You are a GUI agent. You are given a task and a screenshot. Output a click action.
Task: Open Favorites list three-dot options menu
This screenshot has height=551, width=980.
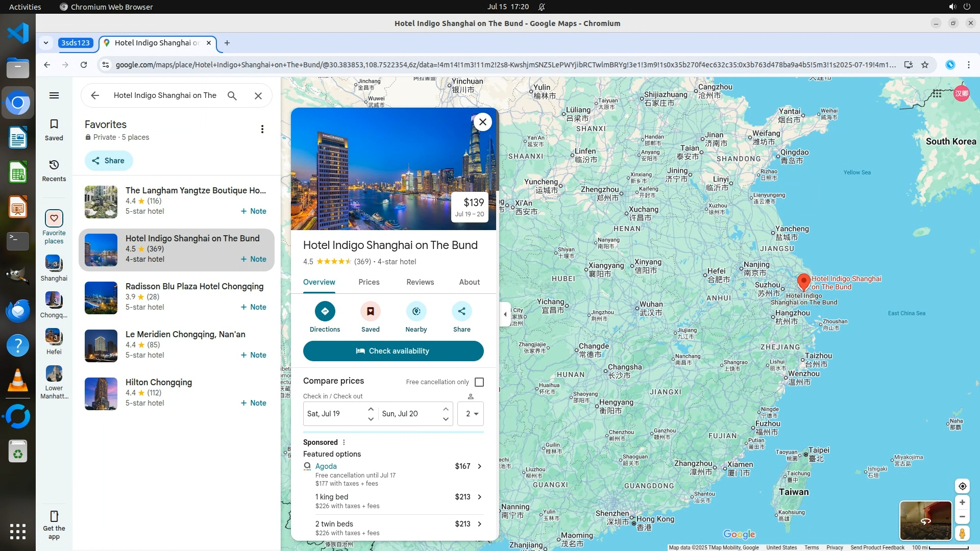tap(262, 129)
